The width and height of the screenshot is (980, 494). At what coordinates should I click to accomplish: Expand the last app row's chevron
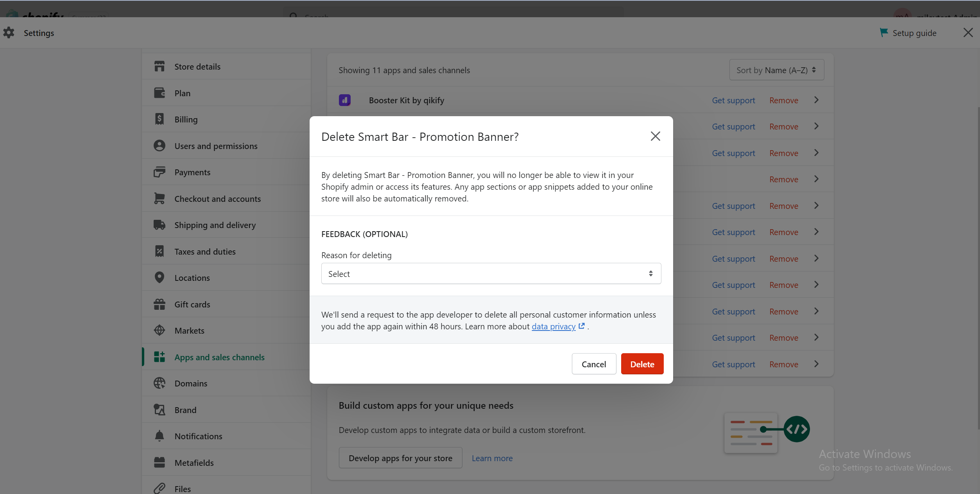pos(816,364)
